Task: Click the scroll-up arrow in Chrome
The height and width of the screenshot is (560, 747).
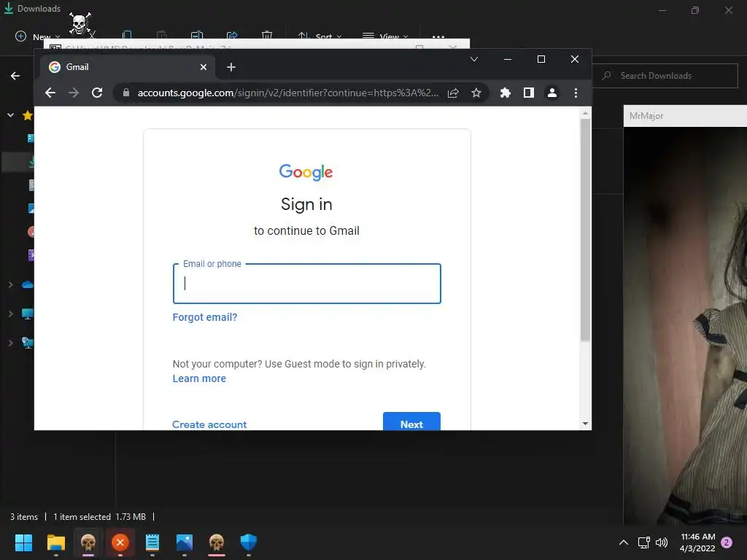Action: coord(585,113)
